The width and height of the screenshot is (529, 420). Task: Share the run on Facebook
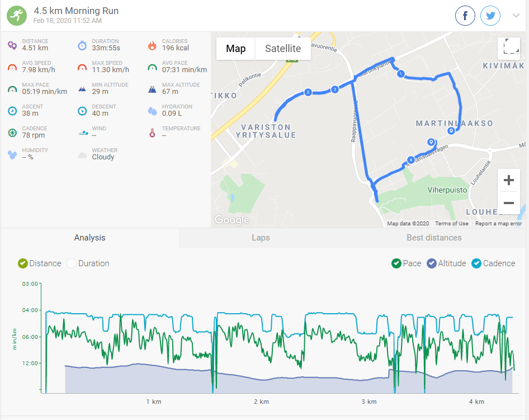[x=465, y=16]
